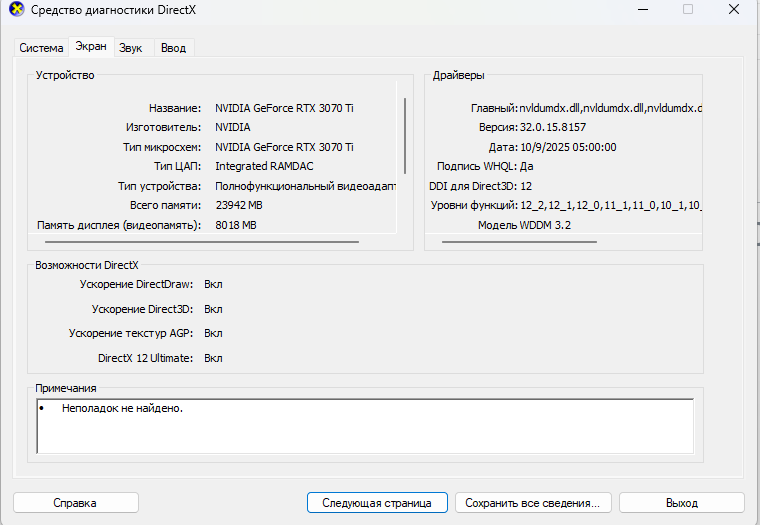Click Сохранить все сведения button

[x=533, y=503]
